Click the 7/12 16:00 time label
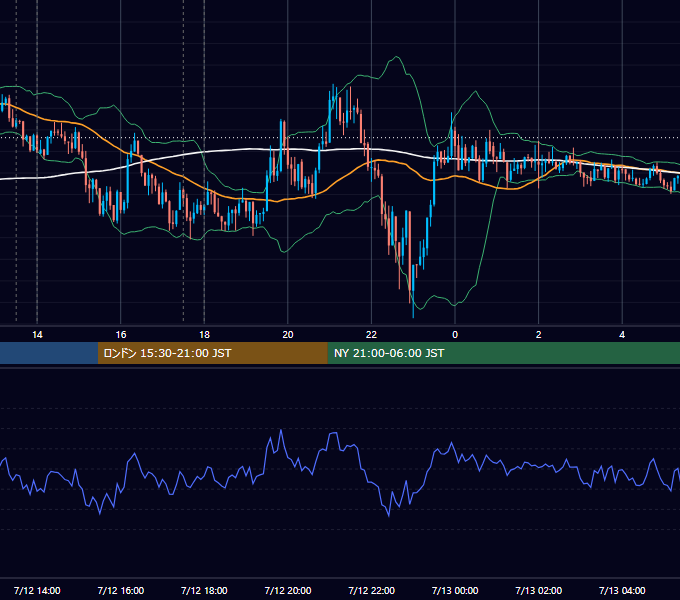 coord(121,590)
